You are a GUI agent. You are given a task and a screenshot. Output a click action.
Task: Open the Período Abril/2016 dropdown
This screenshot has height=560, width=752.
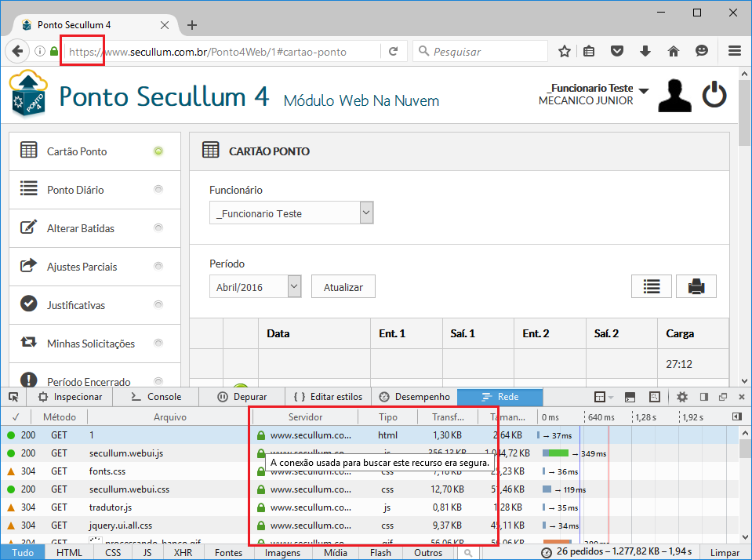click(x=256, y=287)
